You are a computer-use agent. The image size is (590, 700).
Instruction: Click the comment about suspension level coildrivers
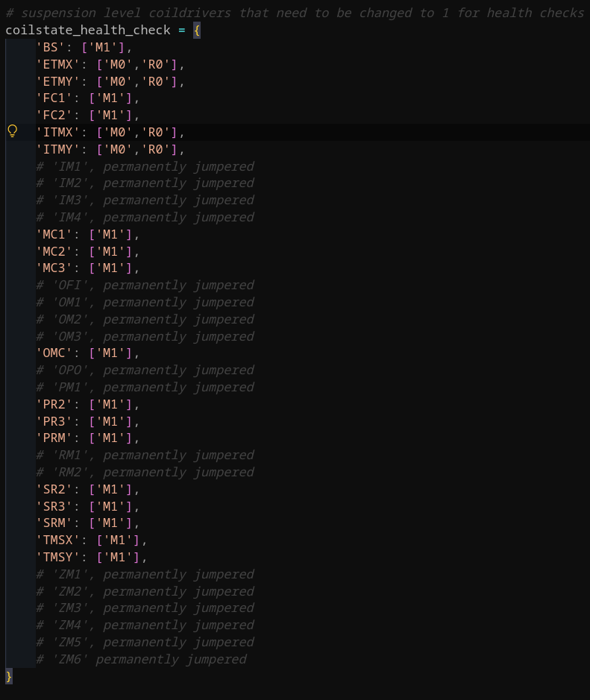295,13
